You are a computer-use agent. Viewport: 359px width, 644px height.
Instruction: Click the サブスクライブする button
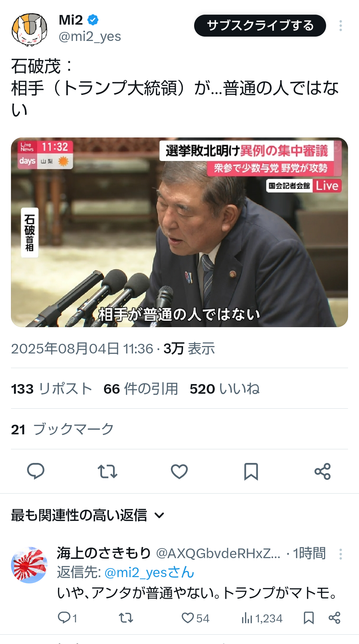coord(260,26)
